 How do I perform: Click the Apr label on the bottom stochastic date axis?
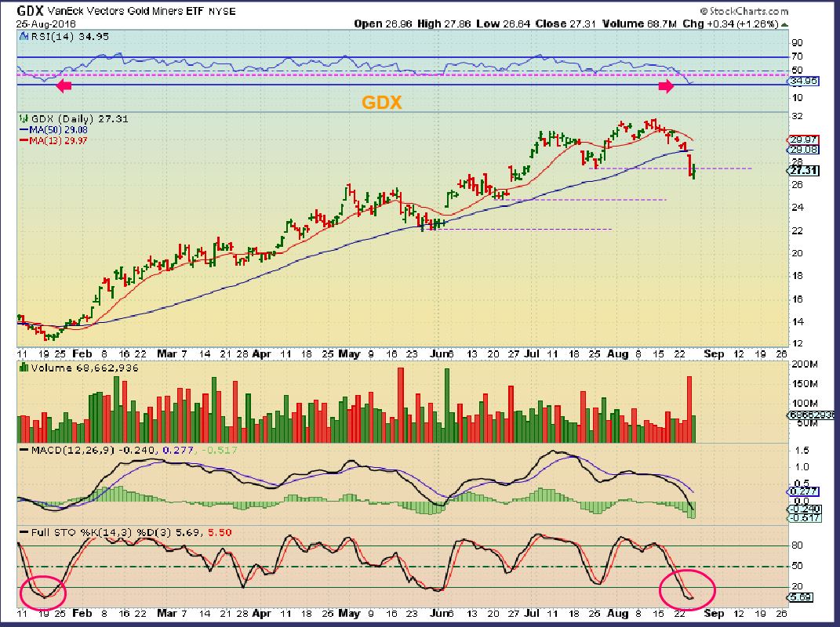tap(261, 613)
